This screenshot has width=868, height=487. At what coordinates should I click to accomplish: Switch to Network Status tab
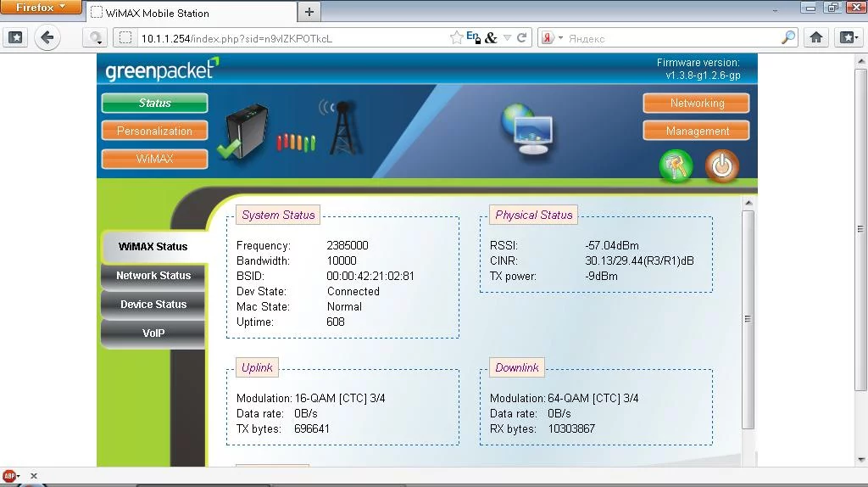153,276
